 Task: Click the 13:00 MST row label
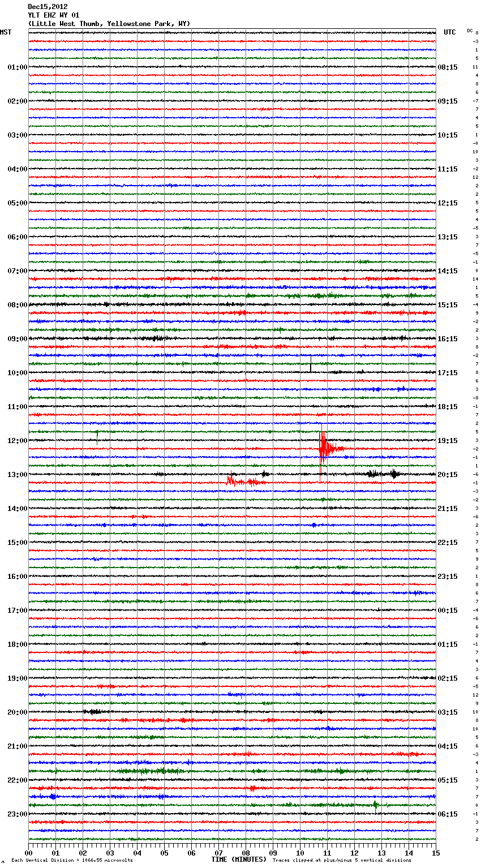18,475
